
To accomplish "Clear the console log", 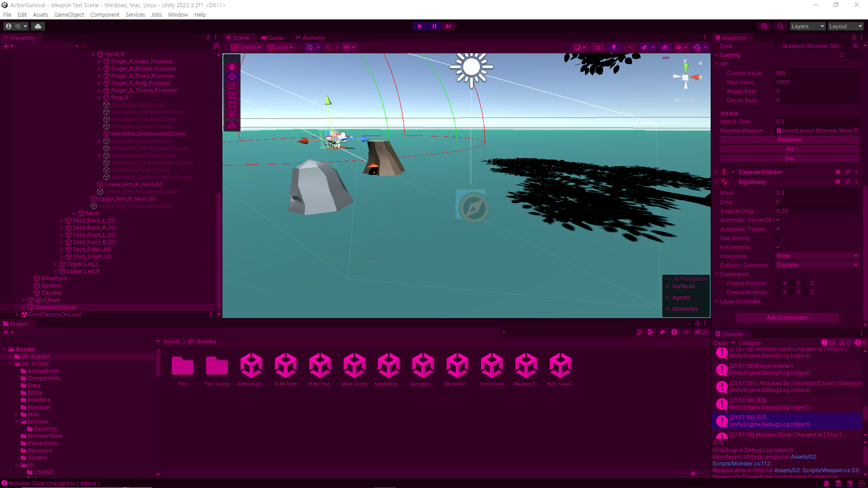I will click(x=720, y=343).
